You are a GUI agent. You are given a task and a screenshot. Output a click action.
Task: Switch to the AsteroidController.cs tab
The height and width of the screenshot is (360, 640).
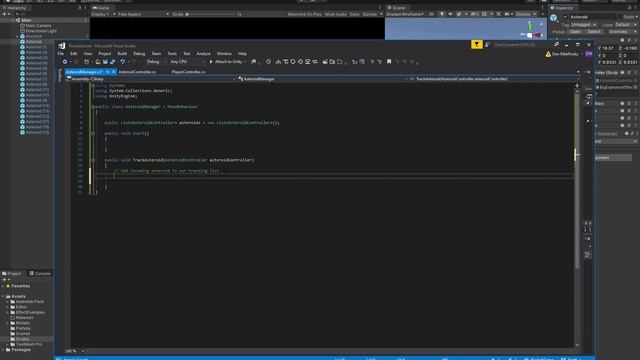[138, 72]
